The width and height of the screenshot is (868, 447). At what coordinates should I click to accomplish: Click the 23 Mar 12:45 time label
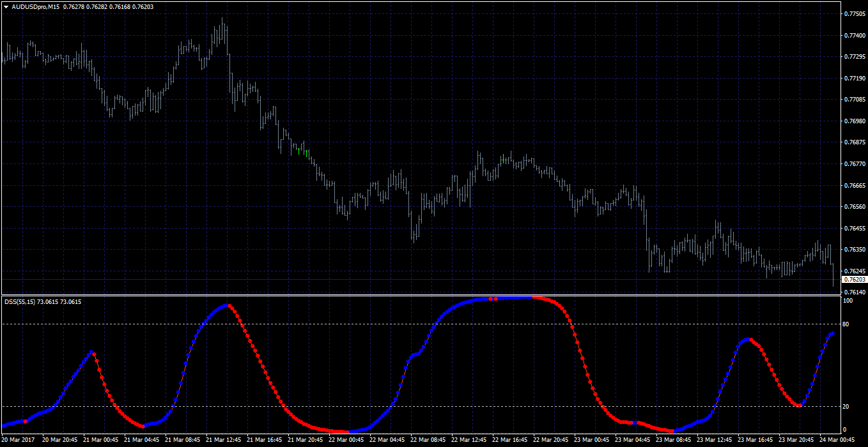point(715,440)
